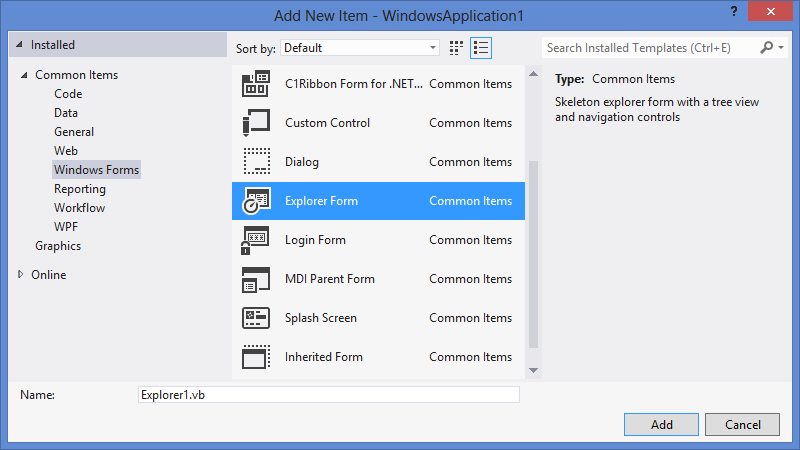Image resolution: width=800 pixels, height=450 pixels.
Task: Collapse the Installed section
Action: 19,45
